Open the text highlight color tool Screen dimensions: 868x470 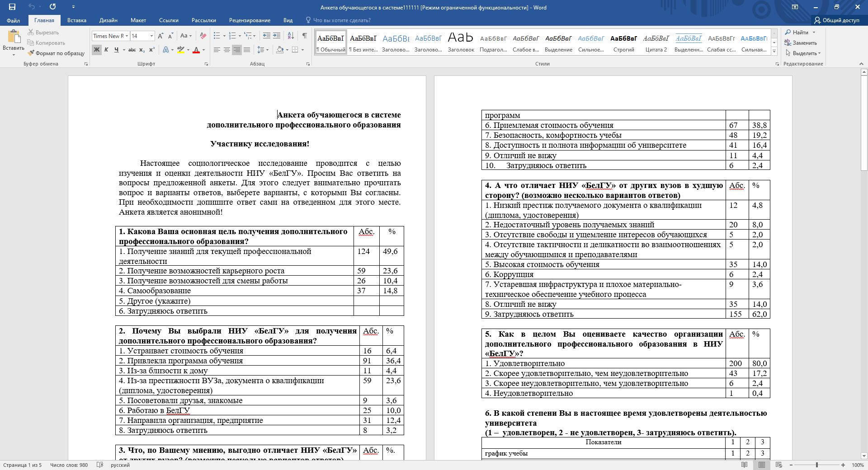tap(180, 49)
